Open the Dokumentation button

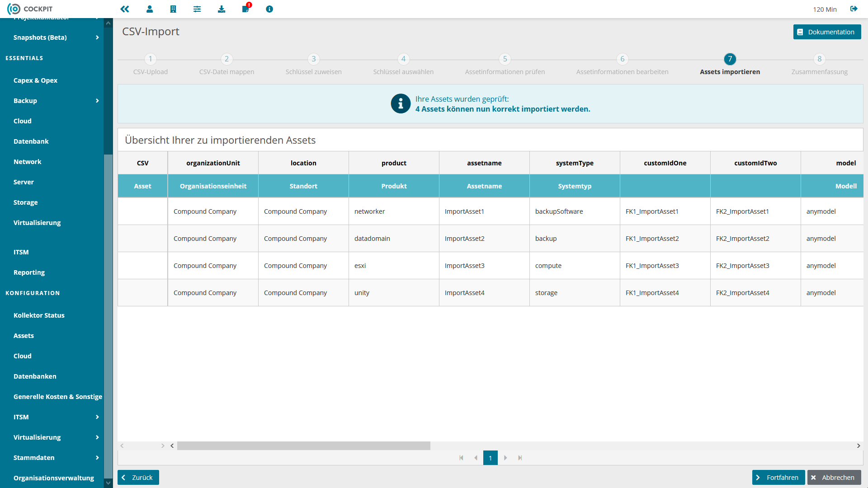click(x=827, y=32)
